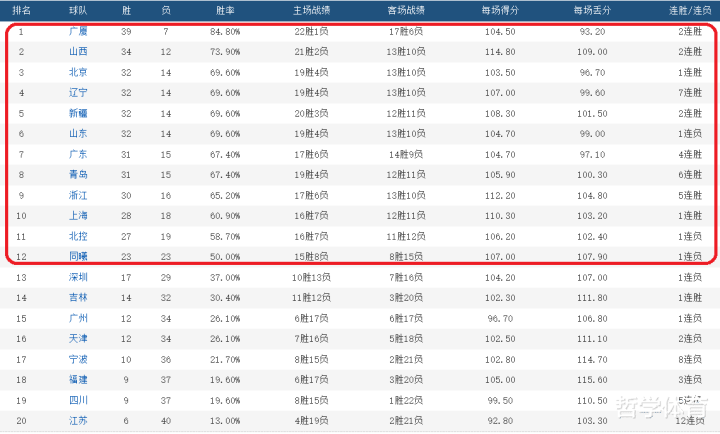The height and width of the screenshot is (434, 720).
Task: Click the 主场战绩 column header
Action: click(x=311, y=11)
